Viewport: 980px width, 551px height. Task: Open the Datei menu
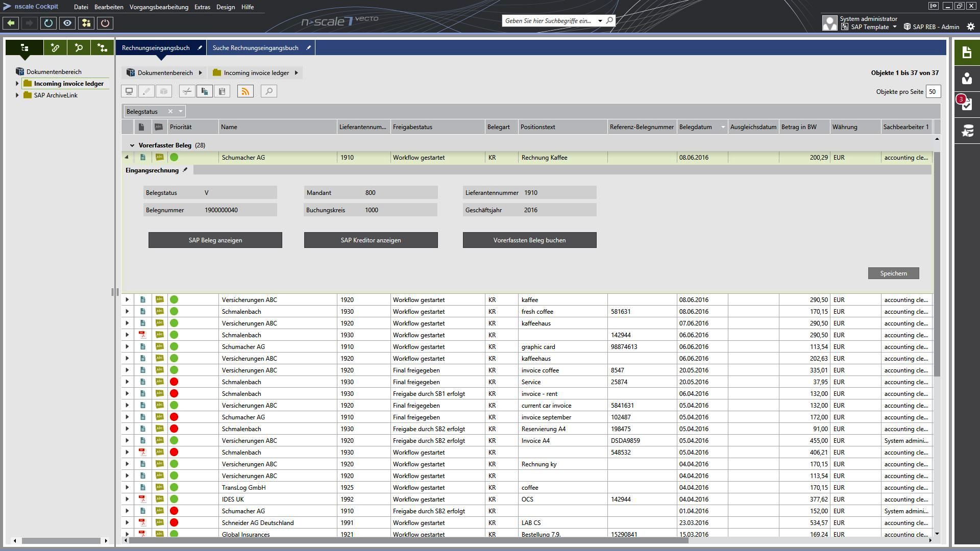tap(81, 7)
